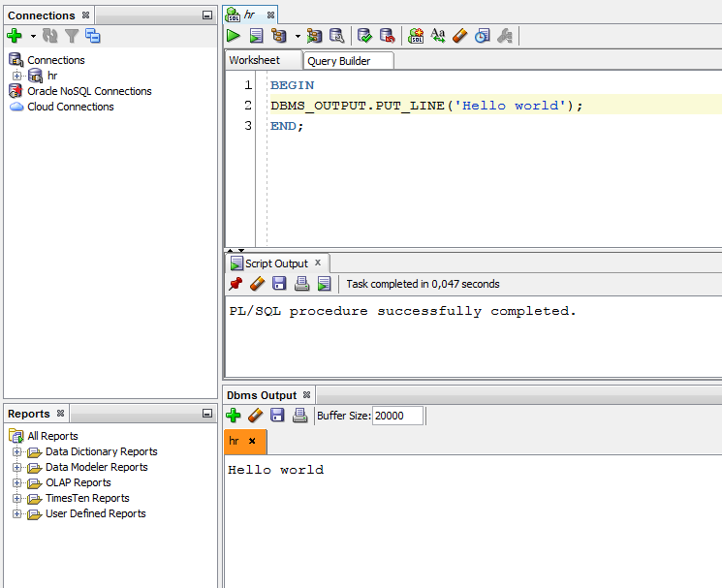Viewport: 722px width, 588px height.
Task: Click the wrench icon in worksheet toolbar
Action: [x=505, y=36]
